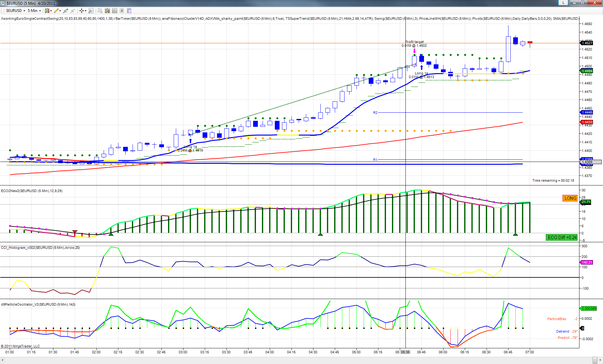The height and width of the screenshot is (364, 603).
Task: Open the 5 Min interval dropdown
Action: coord(34,11)
